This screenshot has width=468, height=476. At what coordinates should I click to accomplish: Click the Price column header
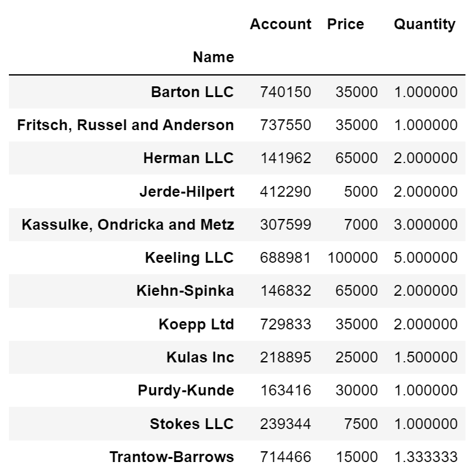click(346, 24)
